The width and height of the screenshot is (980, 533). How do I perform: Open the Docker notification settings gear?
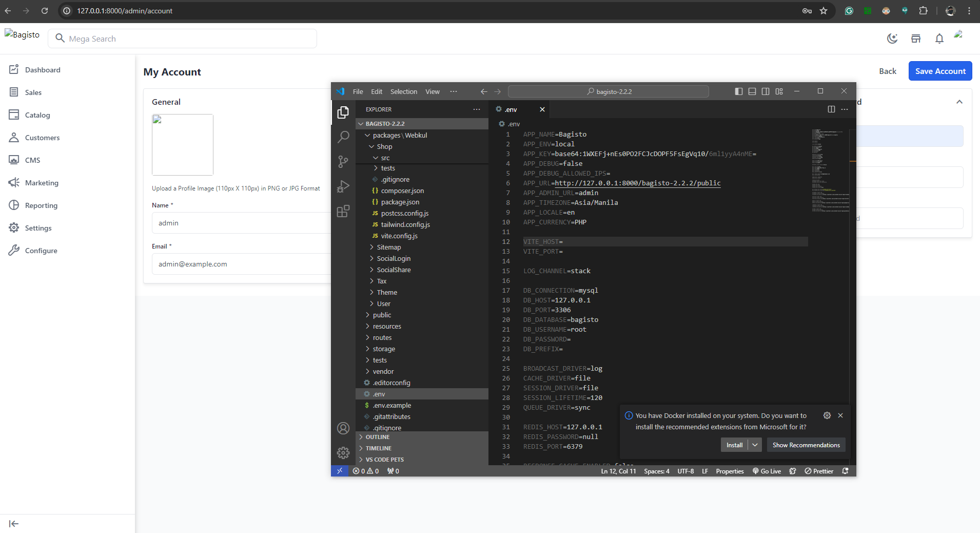pyautogui.click(x=827, y=415)
